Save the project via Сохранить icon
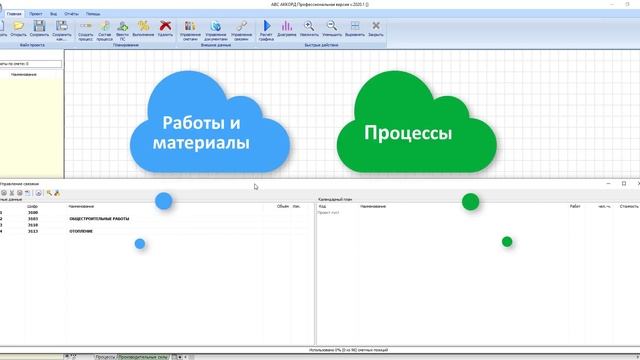640x360 pixels. coord(40,29)
